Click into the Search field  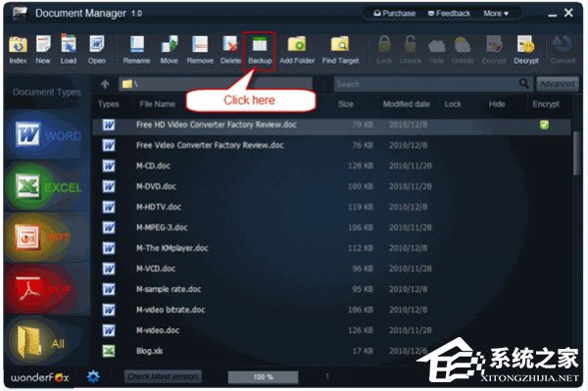click(x=425, y=84)
